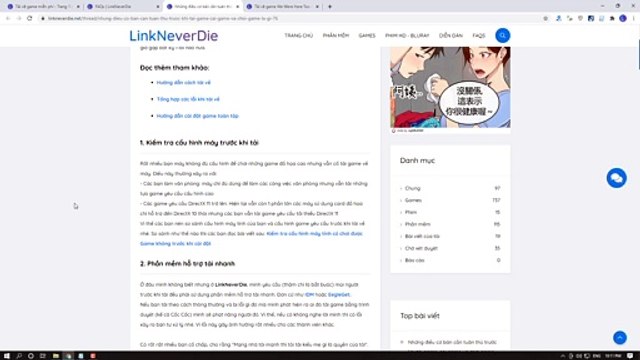
Task: Click the volume icon in system tray
Action: click(579, 356)
